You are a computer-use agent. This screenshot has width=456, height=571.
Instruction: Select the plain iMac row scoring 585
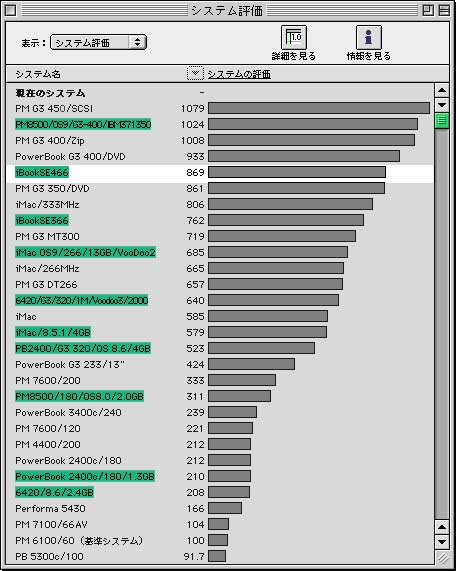click(220, 316)
